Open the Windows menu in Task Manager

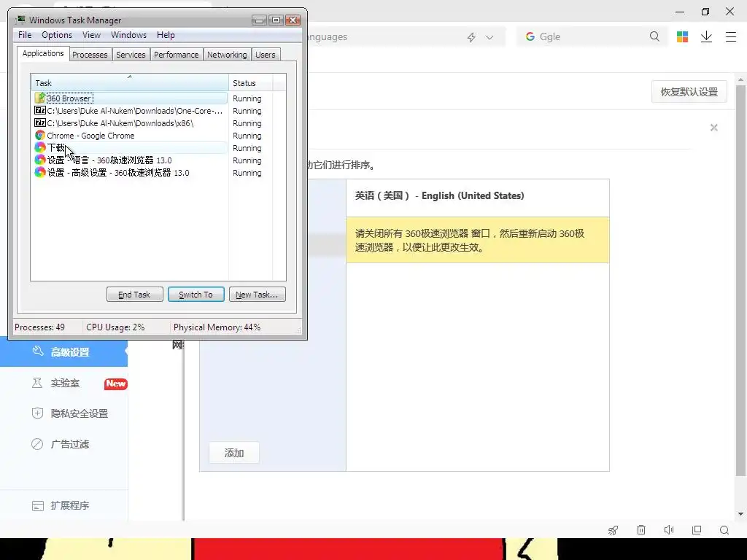tap(128, 35)
